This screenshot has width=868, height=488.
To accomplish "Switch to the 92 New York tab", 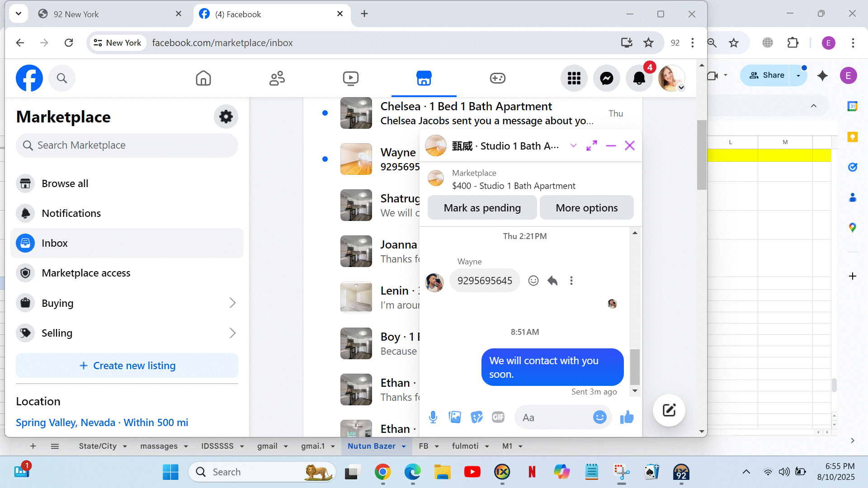I will [76, 14].
